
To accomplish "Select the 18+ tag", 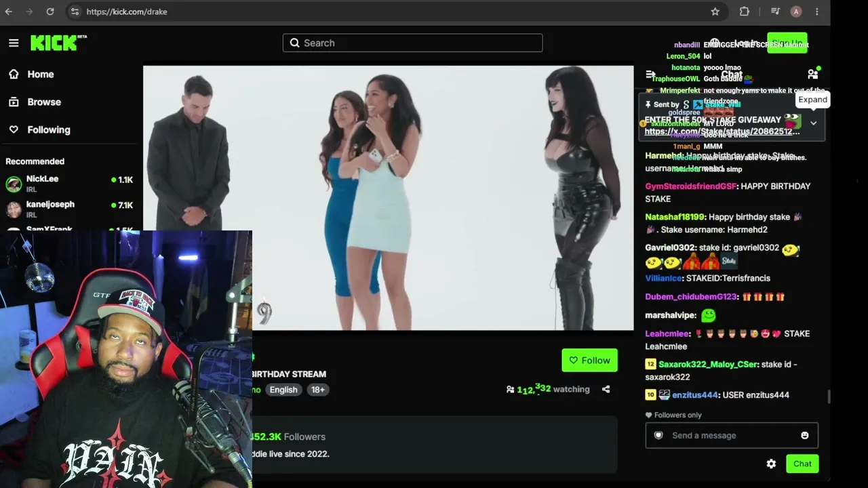I will (317, 390).
